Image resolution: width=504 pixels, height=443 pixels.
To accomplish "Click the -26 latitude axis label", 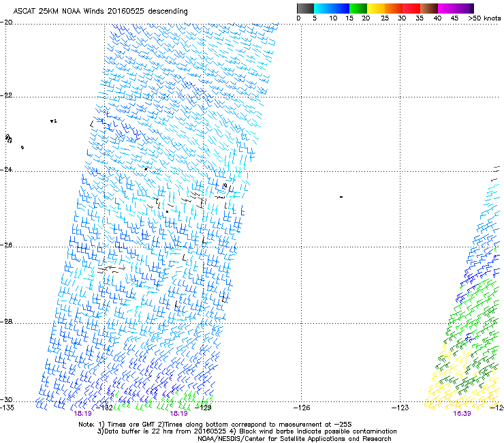I will [7, 245].
